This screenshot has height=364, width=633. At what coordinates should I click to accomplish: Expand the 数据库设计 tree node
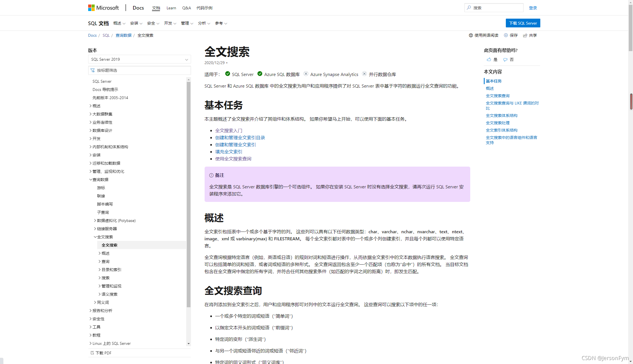pos(90,130)
